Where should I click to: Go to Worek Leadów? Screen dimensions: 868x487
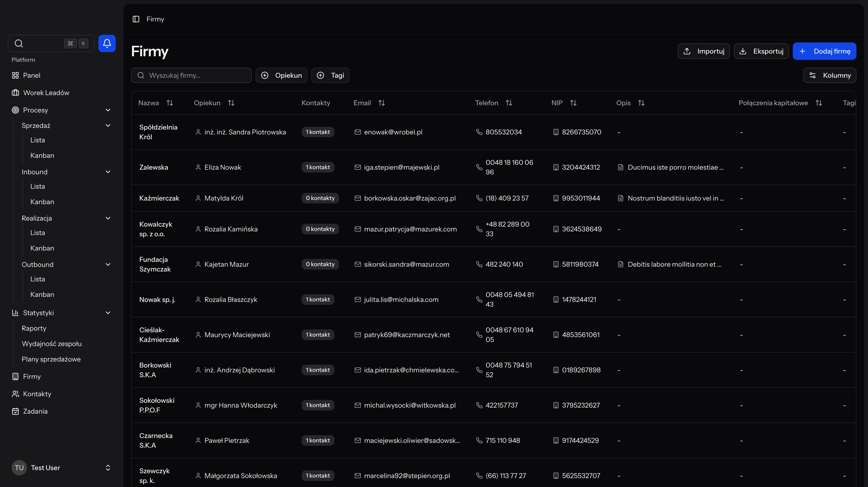click(x=46, y=93)
